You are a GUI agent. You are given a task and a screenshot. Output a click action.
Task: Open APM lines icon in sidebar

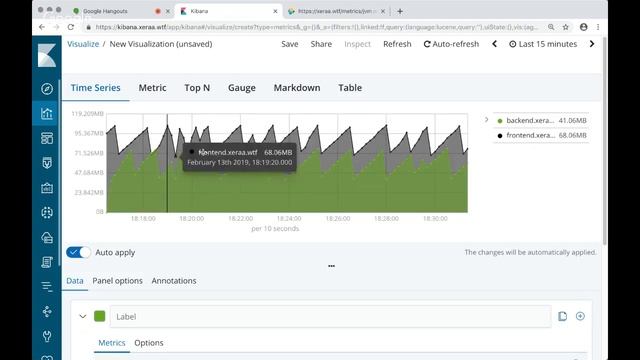pyautogui.click(x=47, y=287)
